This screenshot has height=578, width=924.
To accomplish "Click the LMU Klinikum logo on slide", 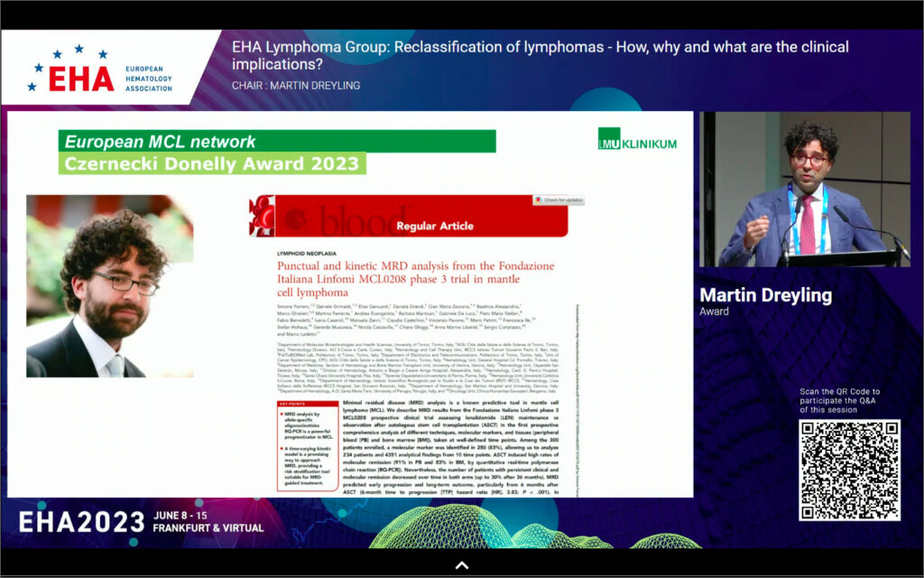I will click(636, 140).
